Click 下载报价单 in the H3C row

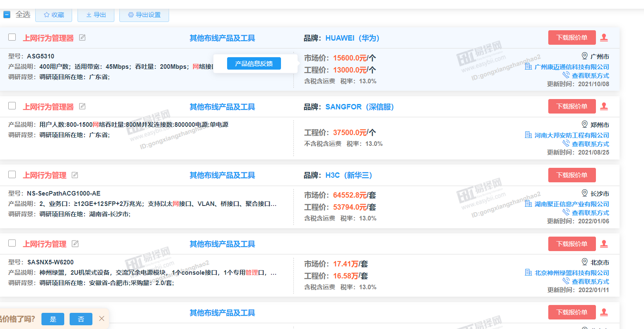tap(572, 175)
